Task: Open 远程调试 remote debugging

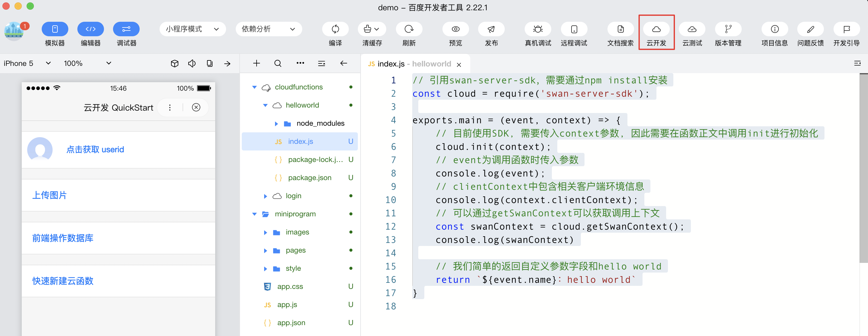Action: [574, 29]
